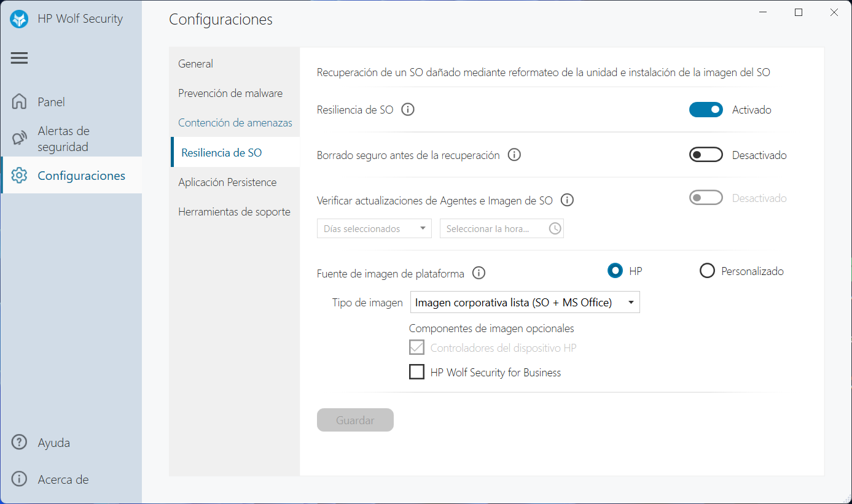
Task: Minimize the HP Wolf Security window
Action: [762, 12]
